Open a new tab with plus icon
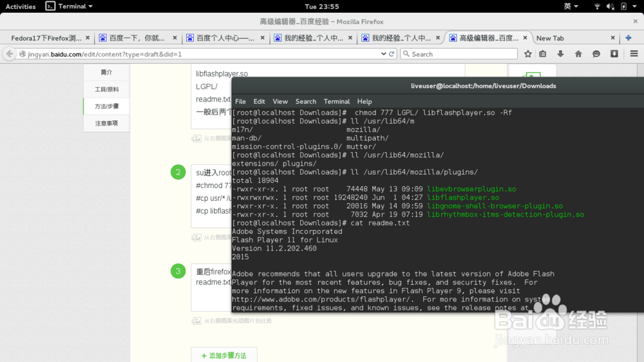644x362 pixels. click(x=628, y=38)
